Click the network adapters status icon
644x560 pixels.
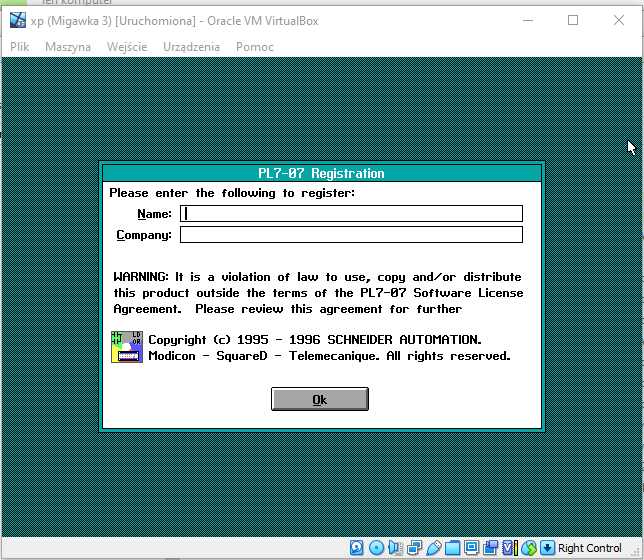[414, 547]
